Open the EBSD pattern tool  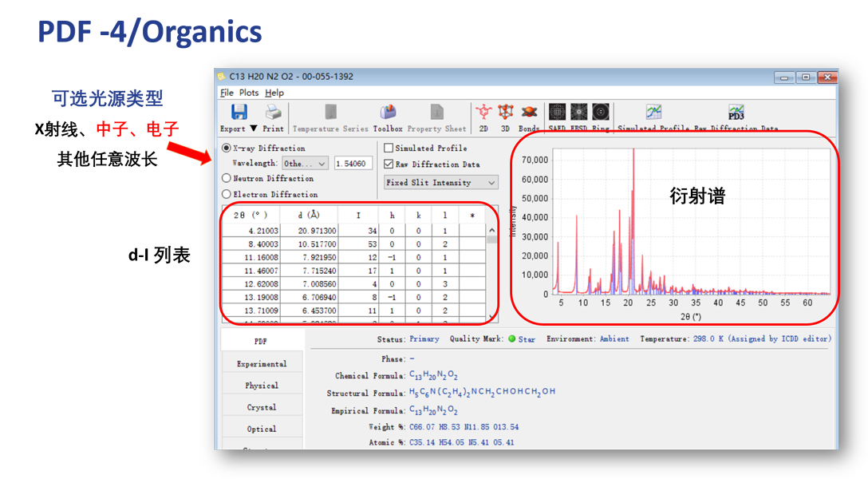coord(579,112)
